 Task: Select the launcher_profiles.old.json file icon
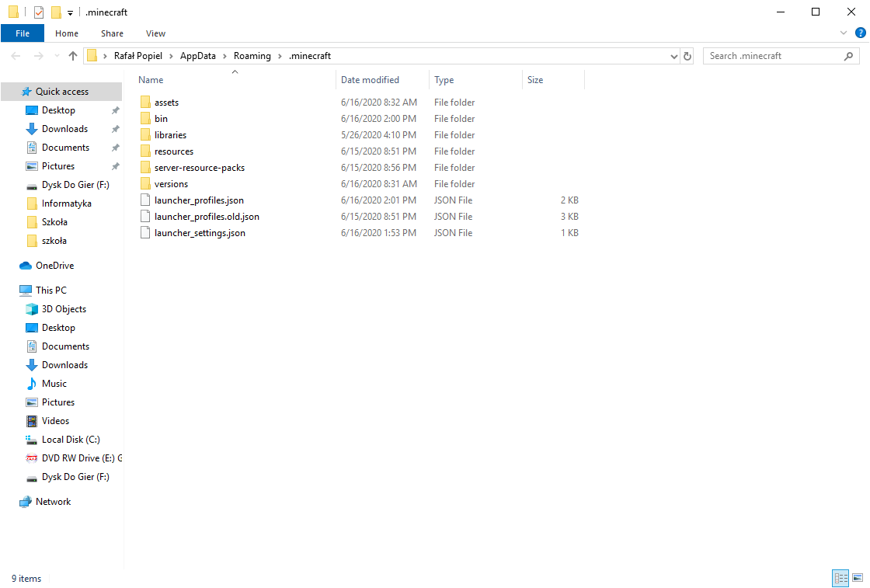coord(145,217)
